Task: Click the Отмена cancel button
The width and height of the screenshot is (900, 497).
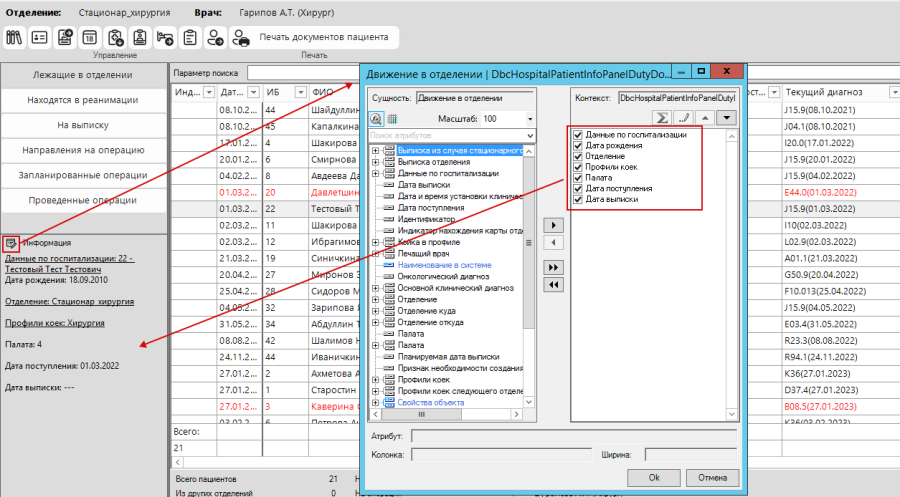Action: pyautogui.click(x=712, y=477)
